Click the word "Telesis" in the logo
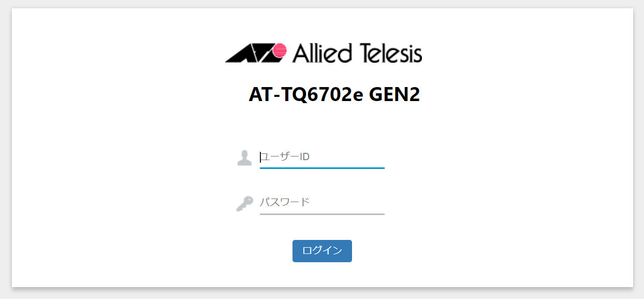This screenshot has width=644, height=299. 391,52
